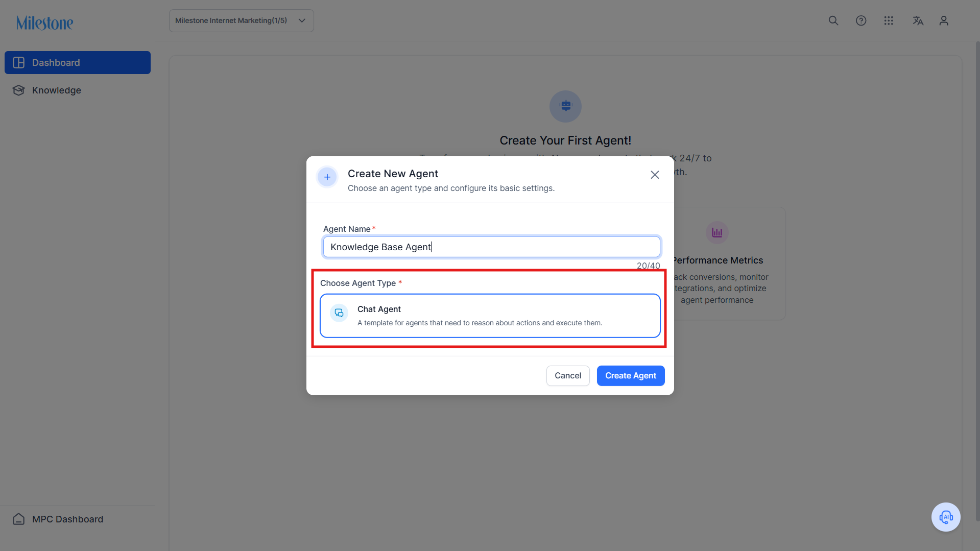Click the search magnifier icon
The width and height of the screenshot is (980, 551).
(833, 20)
